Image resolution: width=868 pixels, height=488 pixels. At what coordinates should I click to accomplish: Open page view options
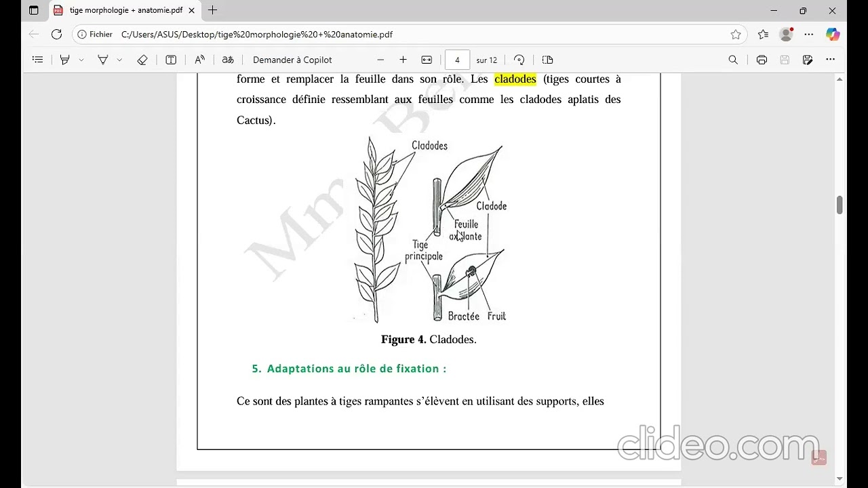(548, 60)
